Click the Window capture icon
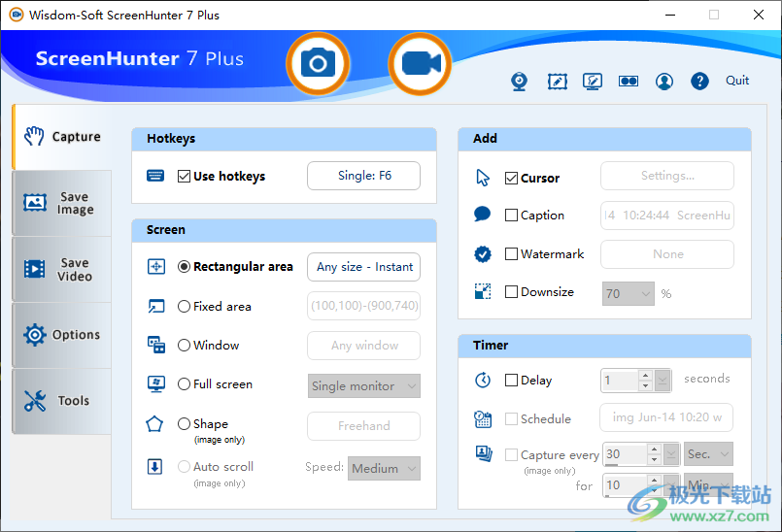 [156, 345]
